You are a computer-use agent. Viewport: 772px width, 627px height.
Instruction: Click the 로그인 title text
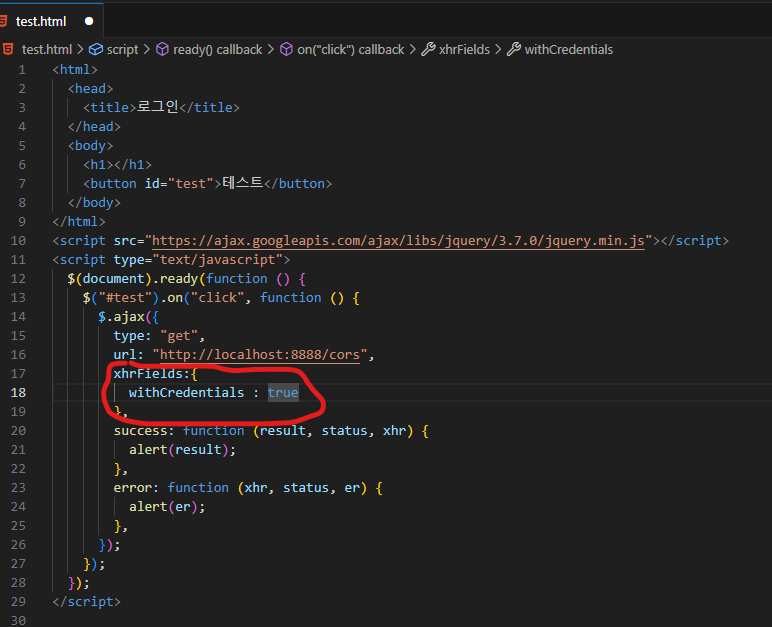click(158, 107)
